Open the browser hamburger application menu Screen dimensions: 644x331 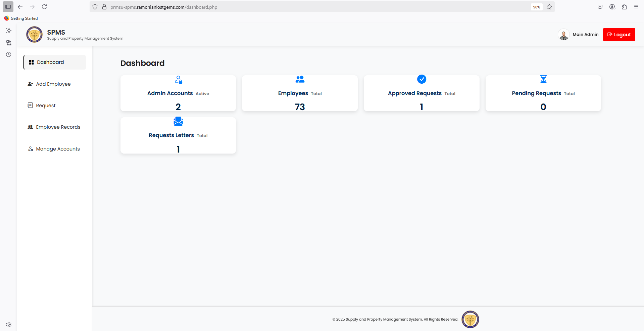pos(636,7)
